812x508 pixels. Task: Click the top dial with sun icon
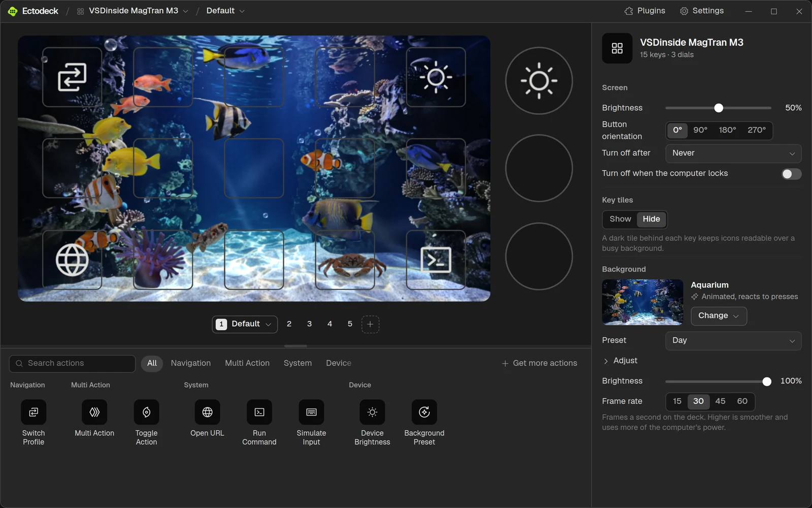(539, 81)
